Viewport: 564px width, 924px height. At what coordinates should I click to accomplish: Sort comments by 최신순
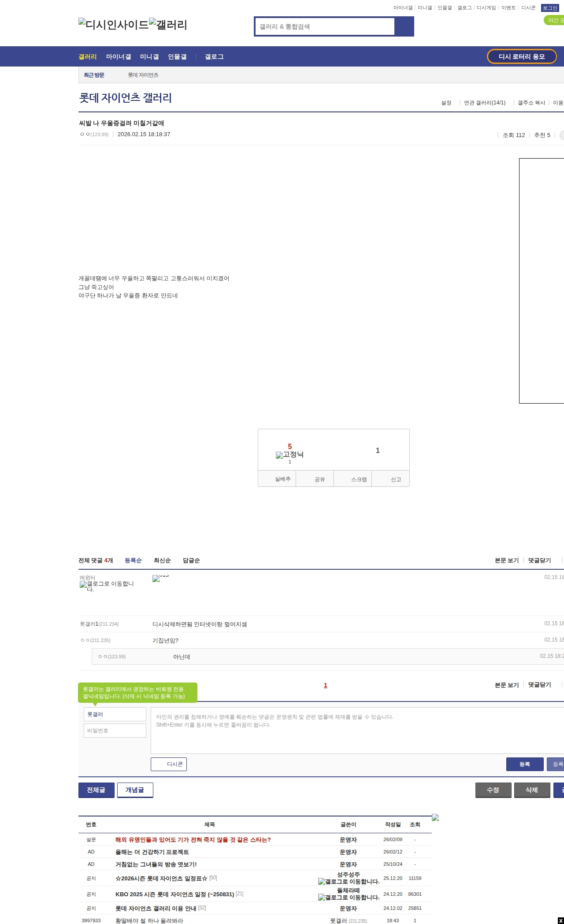162,560
